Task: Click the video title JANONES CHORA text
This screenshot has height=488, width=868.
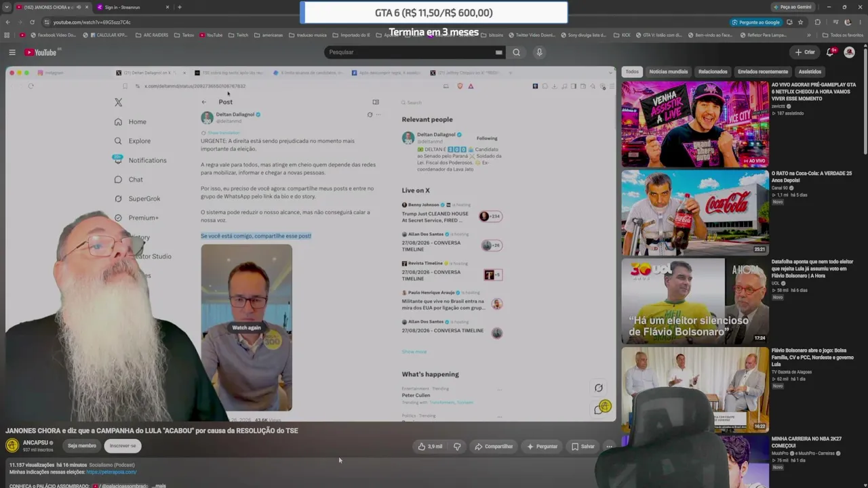Action: [152, 430]
